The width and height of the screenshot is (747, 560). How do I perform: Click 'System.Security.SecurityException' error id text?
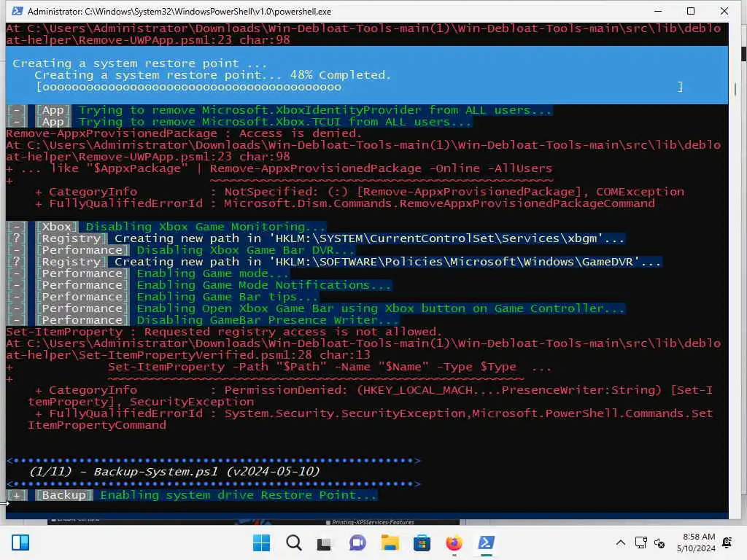point(347,413)
